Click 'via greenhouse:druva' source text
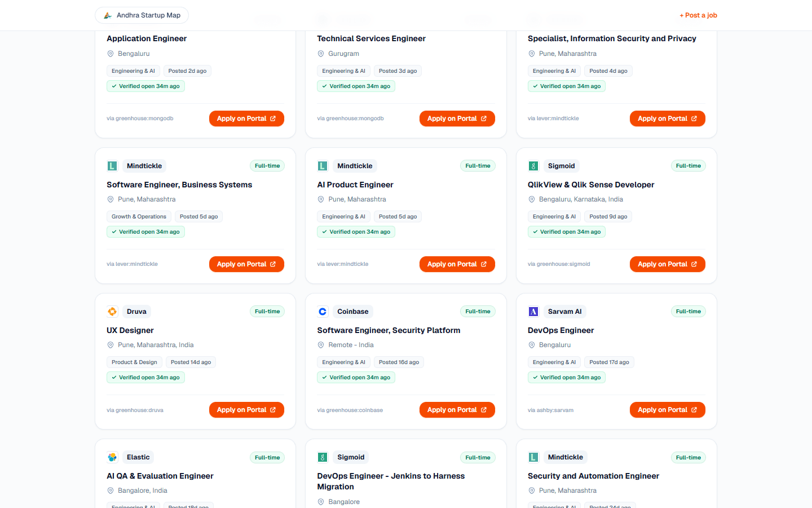This screenshot has width=812, height=508. coord(135,410)
